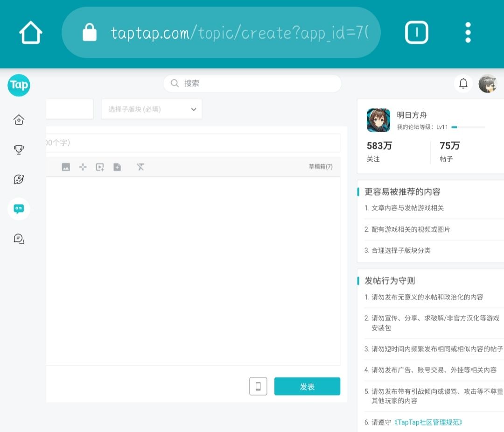
Task: Click the planet explore icon in the sidebar
Action: 19,179
